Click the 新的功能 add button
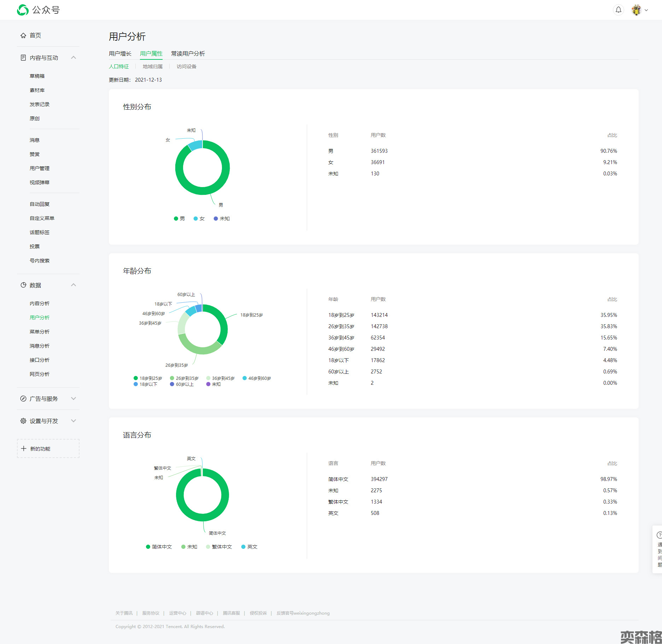Screen dimensions: 662x644 click(48, 448)
